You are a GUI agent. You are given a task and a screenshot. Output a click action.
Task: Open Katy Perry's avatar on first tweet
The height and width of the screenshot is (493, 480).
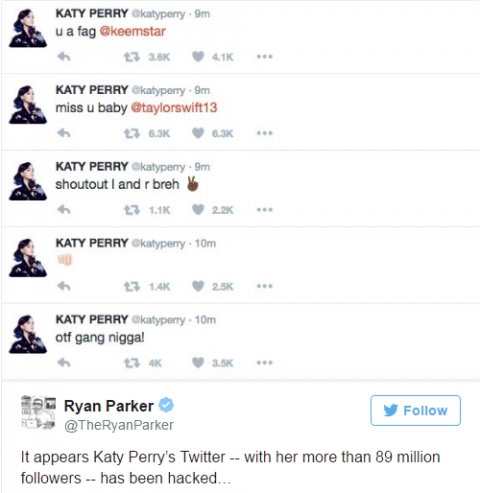(28, 28)
